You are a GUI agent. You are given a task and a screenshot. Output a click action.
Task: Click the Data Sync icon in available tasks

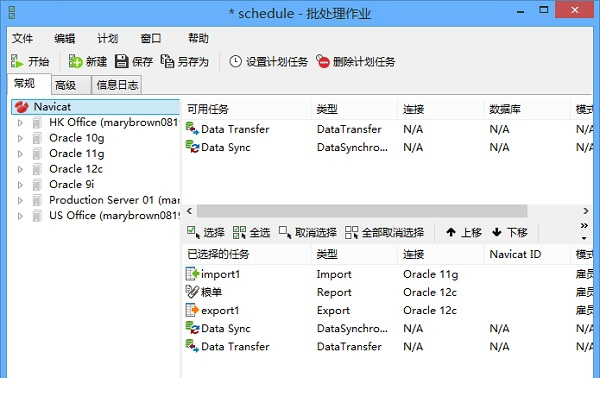[192, 147]
